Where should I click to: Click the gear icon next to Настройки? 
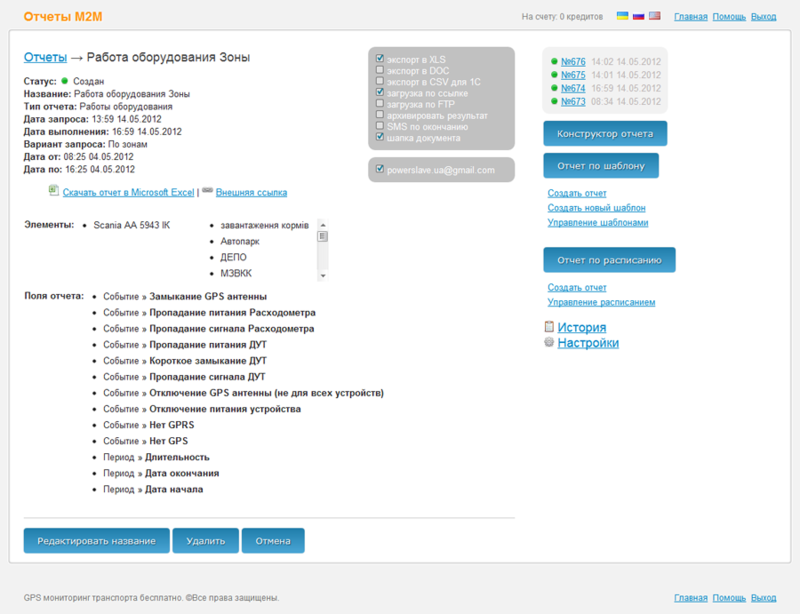[549, 342]
